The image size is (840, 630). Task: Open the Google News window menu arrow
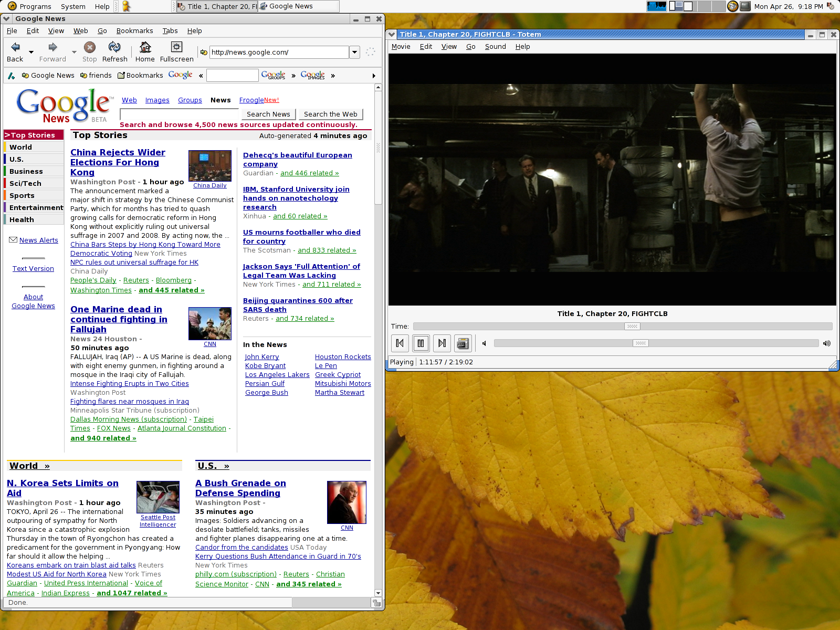(6, 19)
